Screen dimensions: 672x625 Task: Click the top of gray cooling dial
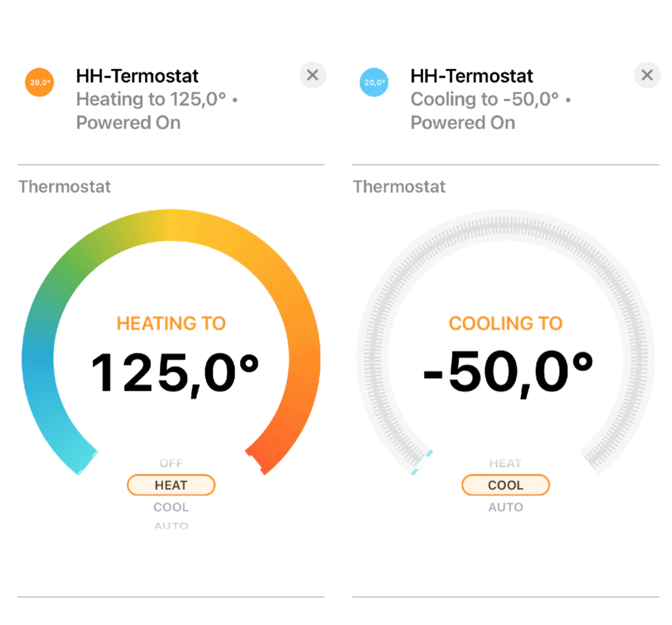tap(506, 225)
